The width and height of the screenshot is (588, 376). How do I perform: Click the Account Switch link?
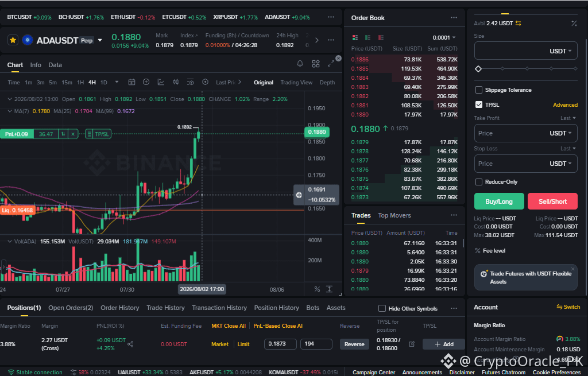568,307
